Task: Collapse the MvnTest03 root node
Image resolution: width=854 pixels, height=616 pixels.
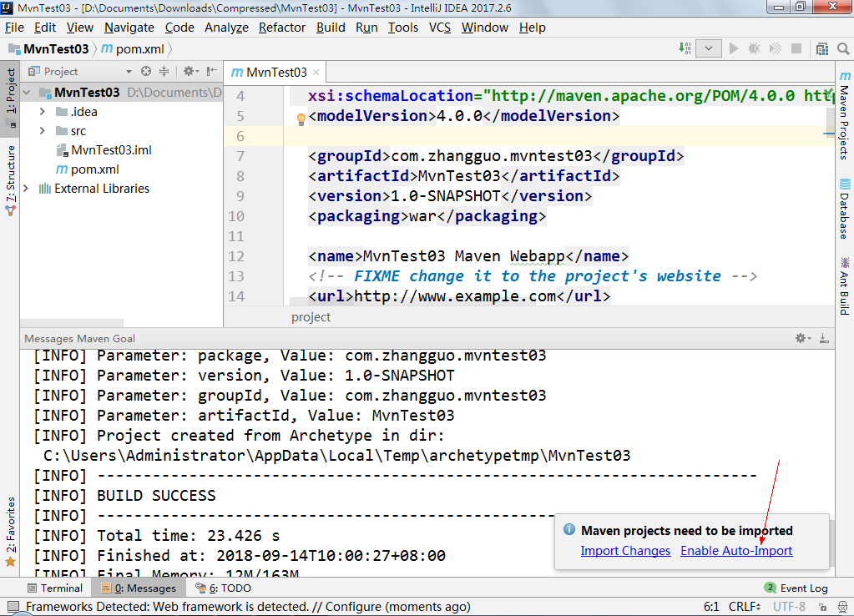Action: 27,93
